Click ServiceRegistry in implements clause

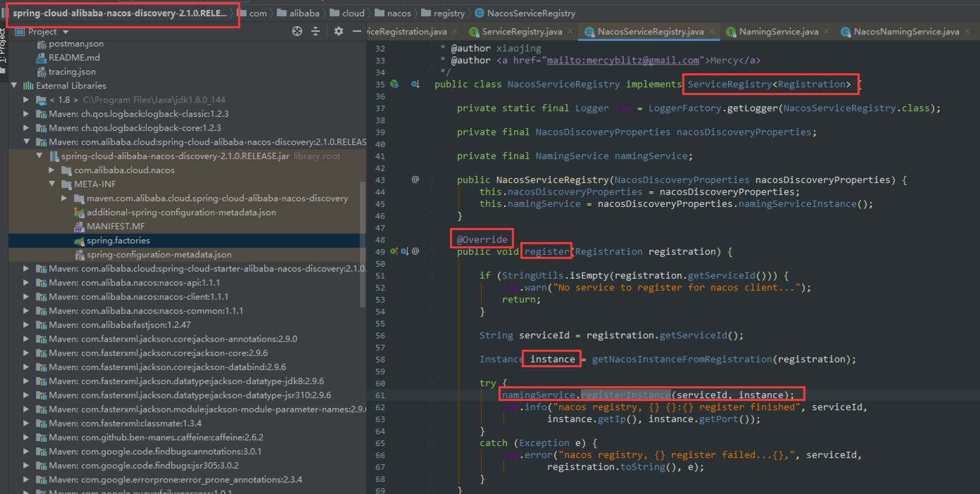tap(729, 84)
